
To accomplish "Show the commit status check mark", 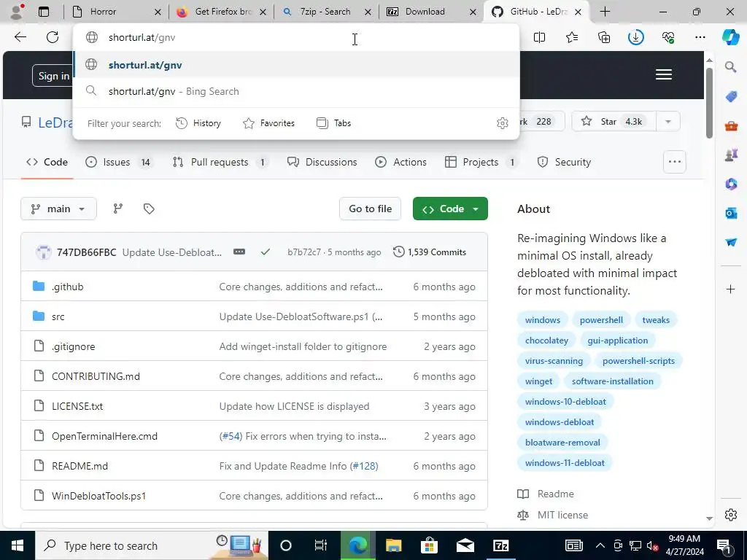I will [x=266, y=252].
